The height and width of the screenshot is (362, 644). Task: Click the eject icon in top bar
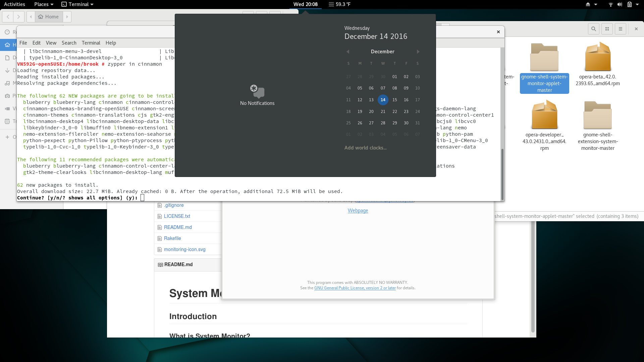588,4
